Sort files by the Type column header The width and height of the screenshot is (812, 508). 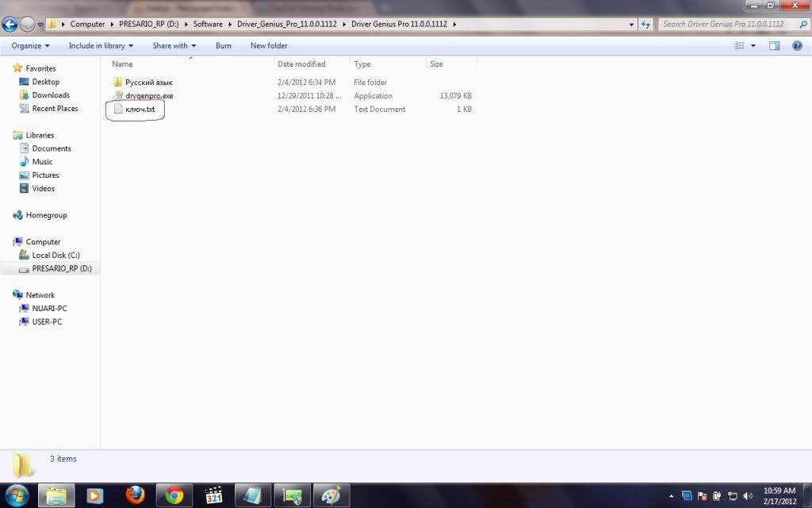pyautogui.click(x=362, y=63)
